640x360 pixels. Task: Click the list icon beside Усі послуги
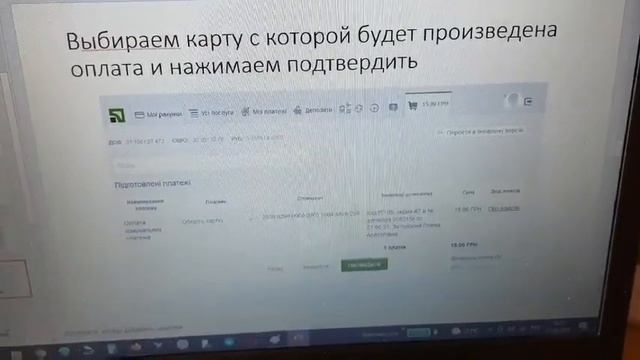pos(193,113)
